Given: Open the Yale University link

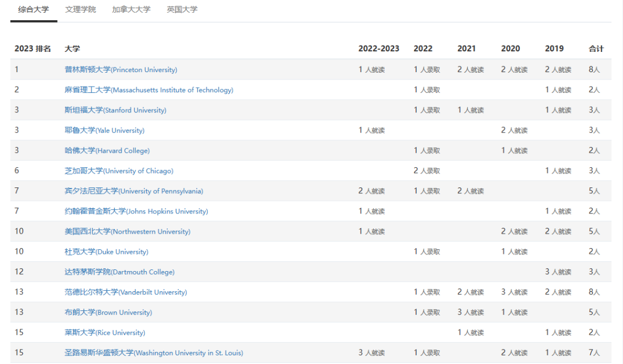Looking at the screenshot, I should 104,130.
